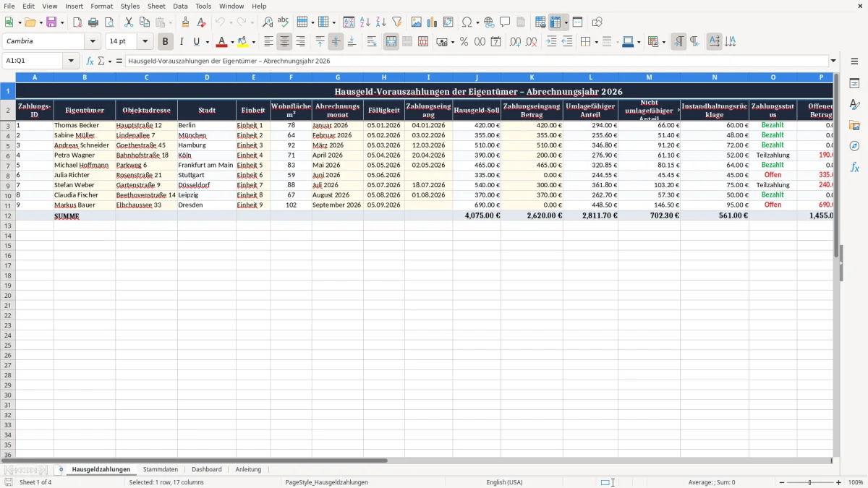This screenshot has width=868, height=488.
Task: Toggle Center Horizontally alignment
Action: 285,42
